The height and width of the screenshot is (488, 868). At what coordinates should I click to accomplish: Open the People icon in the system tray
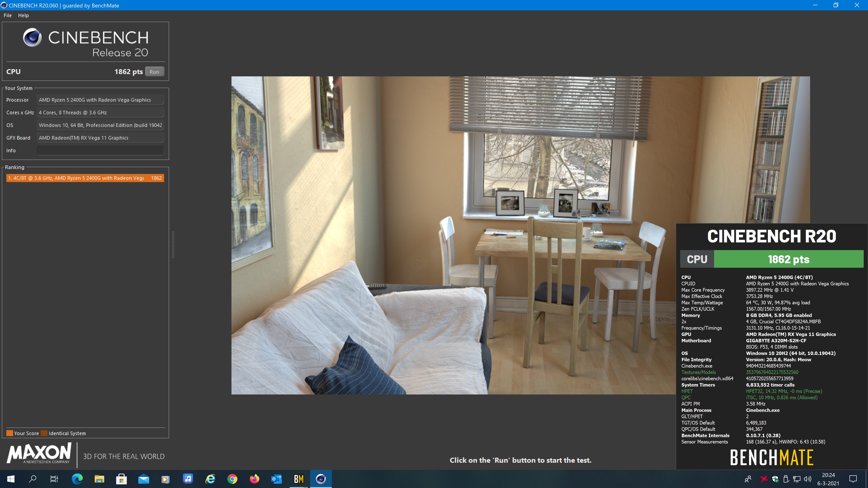coord(748,479)
